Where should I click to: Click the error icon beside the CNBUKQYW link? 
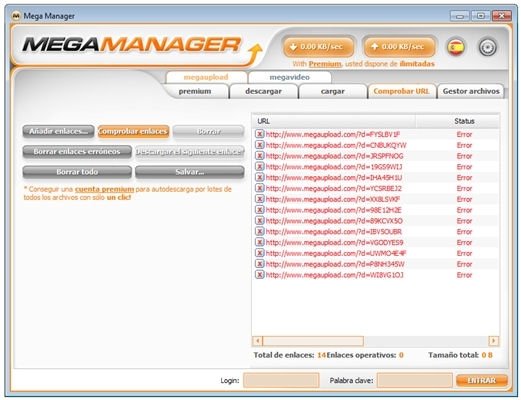(x=259, y=145)
